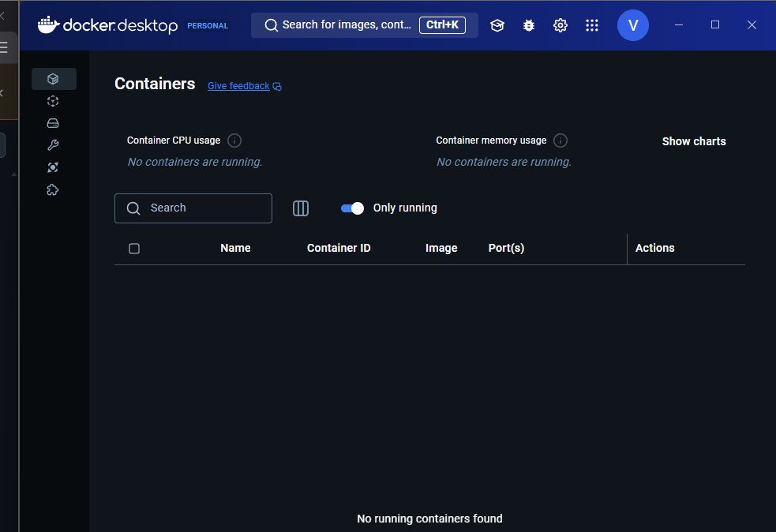Open Docker Scout from the sidebar
This screenshot has width=776, height=532.
[x=53, y=167]
